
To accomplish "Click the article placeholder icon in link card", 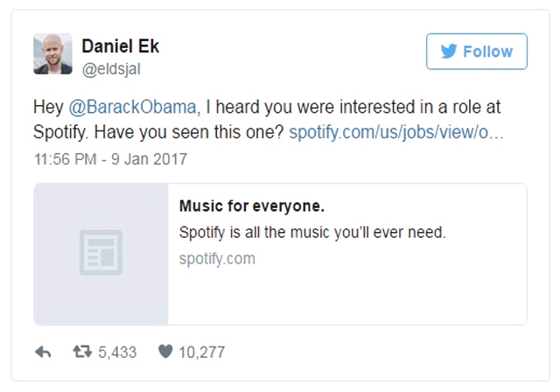I will click(x=101, y=253).
